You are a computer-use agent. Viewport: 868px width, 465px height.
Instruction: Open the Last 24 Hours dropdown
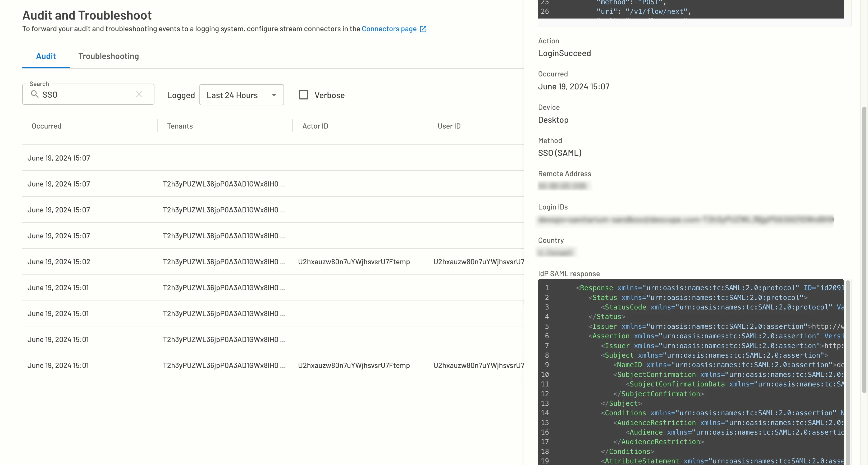pos(242,95)
